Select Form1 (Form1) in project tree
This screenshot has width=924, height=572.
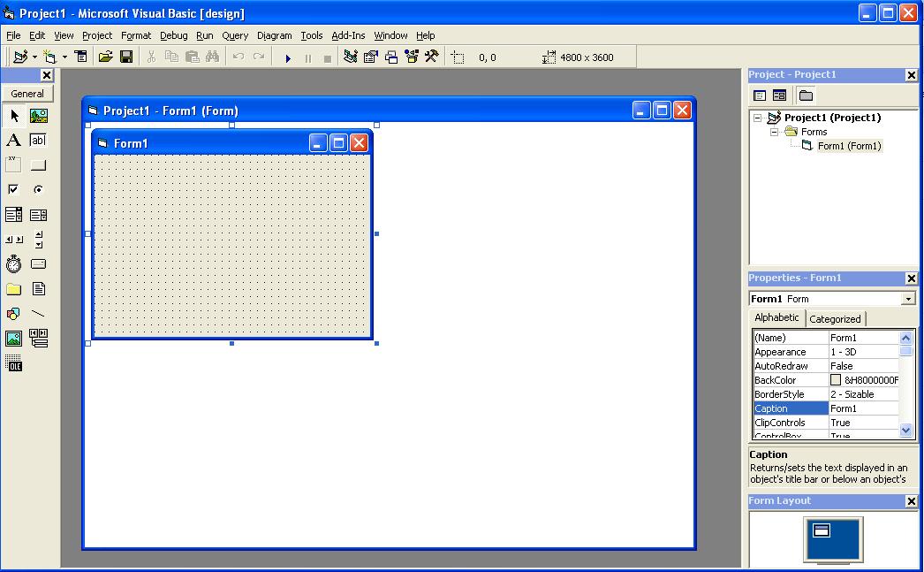tap(849, 146)
